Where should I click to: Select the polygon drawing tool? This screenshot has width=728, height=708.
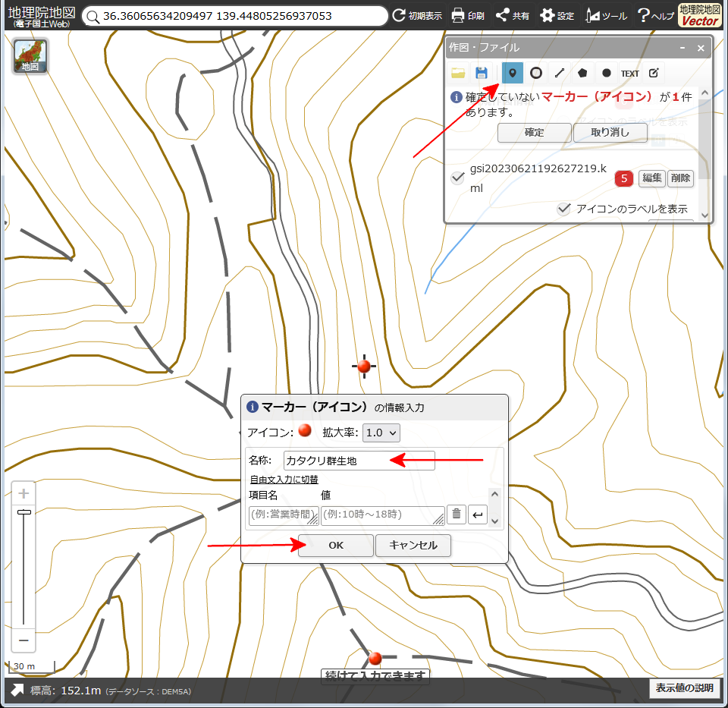pos(582,73)
